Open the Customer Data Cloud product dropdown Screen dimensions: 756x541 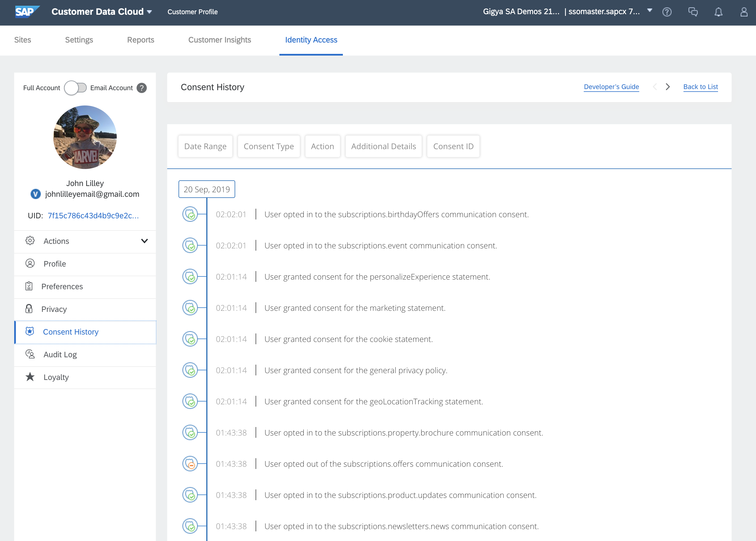tap(149, 12)
